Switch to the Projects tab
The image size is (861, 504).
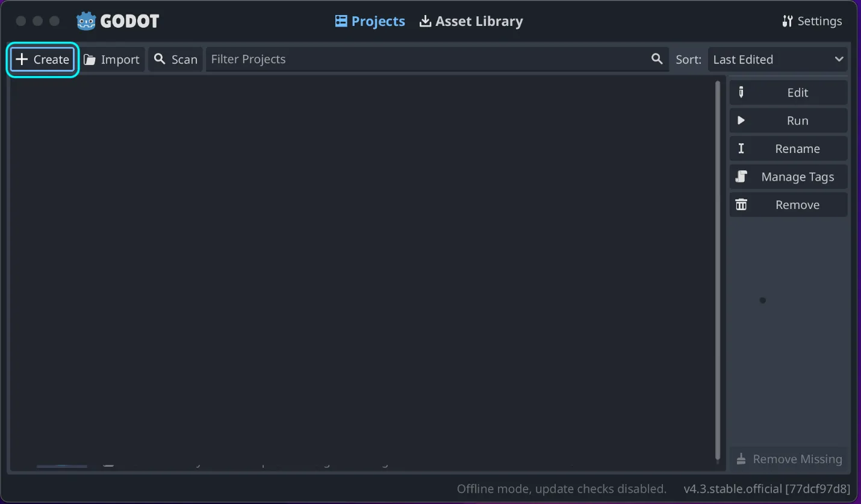click(370, 21)
